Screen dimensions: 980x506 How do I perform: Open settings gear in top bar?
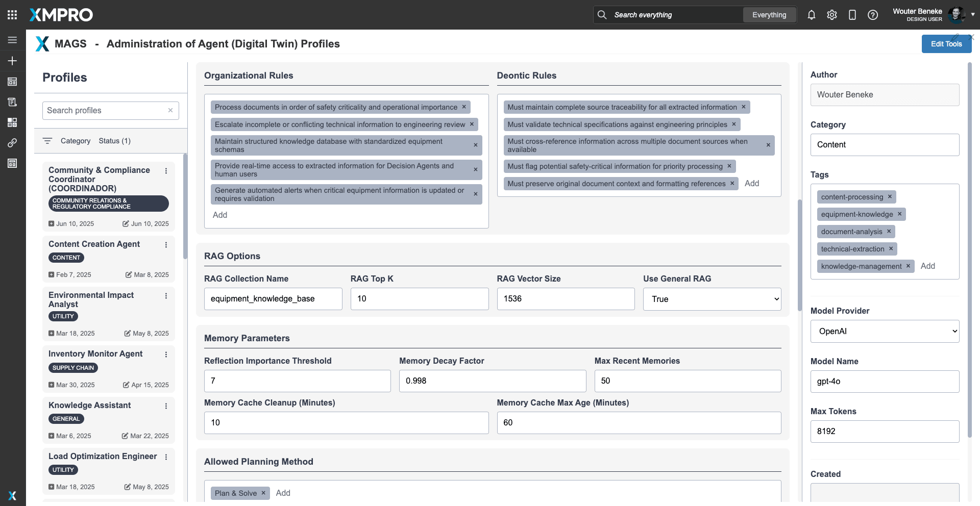pos(831,15)
